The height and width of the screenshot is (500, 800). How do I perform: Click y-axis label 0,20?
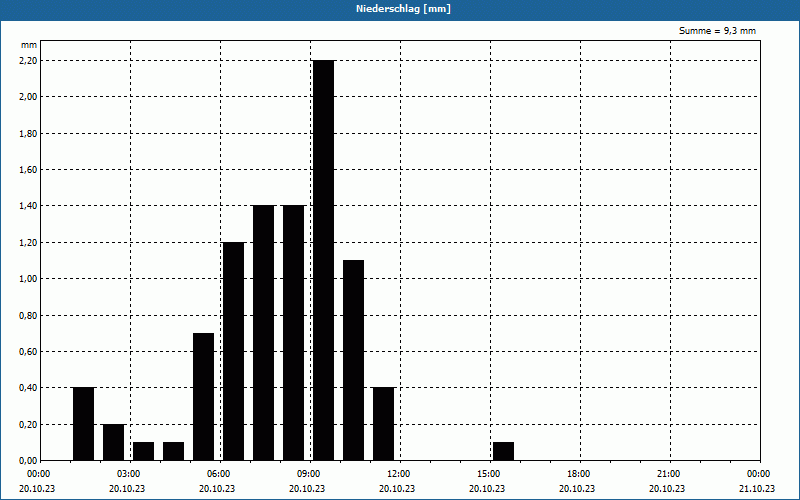(28, 425)
